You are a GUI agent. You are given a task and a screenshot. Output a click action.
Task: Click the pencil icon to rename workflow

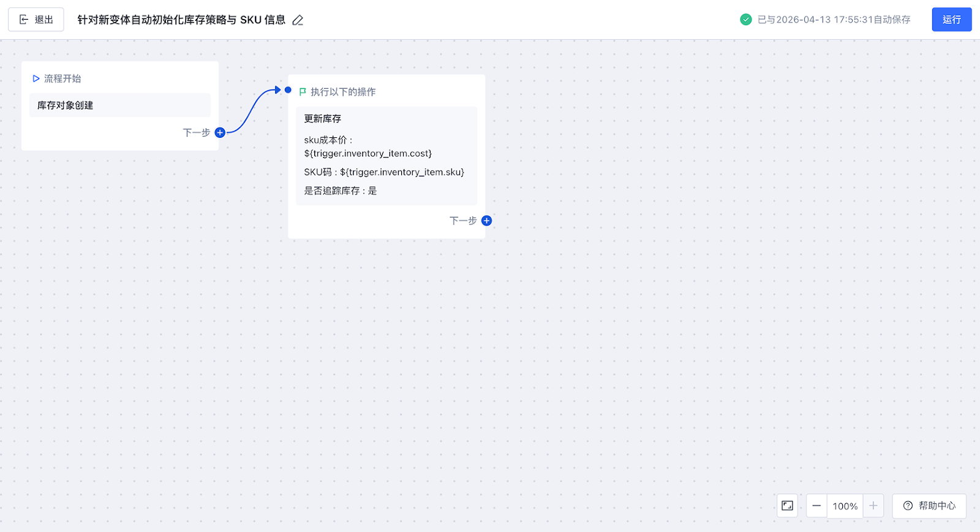(298, 20)
